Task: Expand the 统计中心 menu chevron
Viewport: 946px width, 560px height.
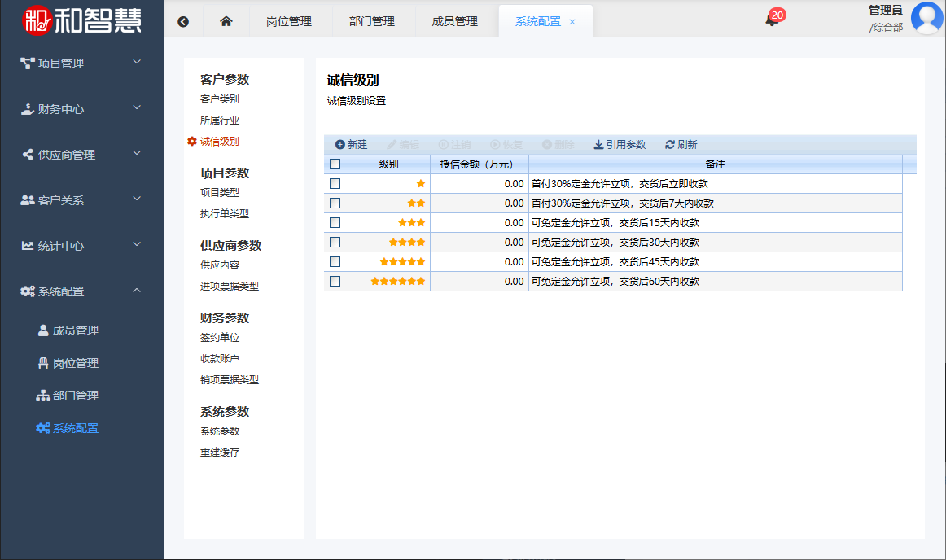Action: coord(137,244)
